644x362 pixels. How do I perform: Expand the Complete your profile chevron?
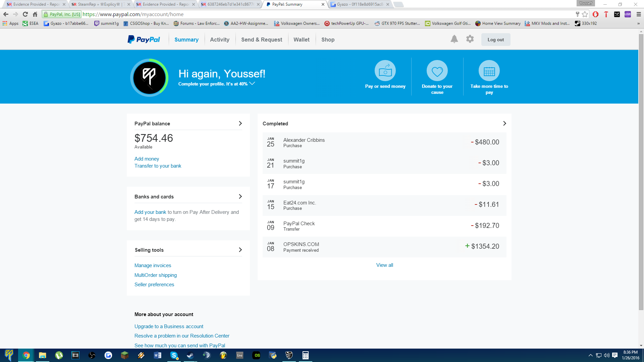[252, 83]
